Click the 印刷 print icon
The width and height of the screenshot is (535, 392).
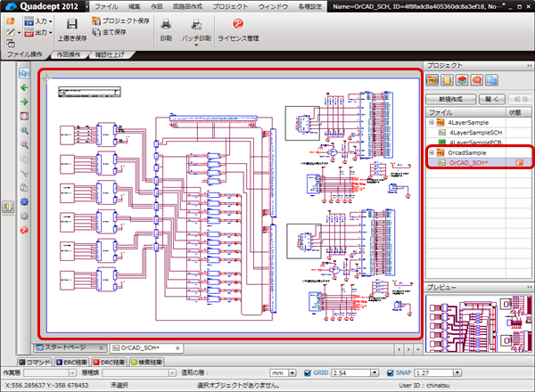(x=166, y=25)
